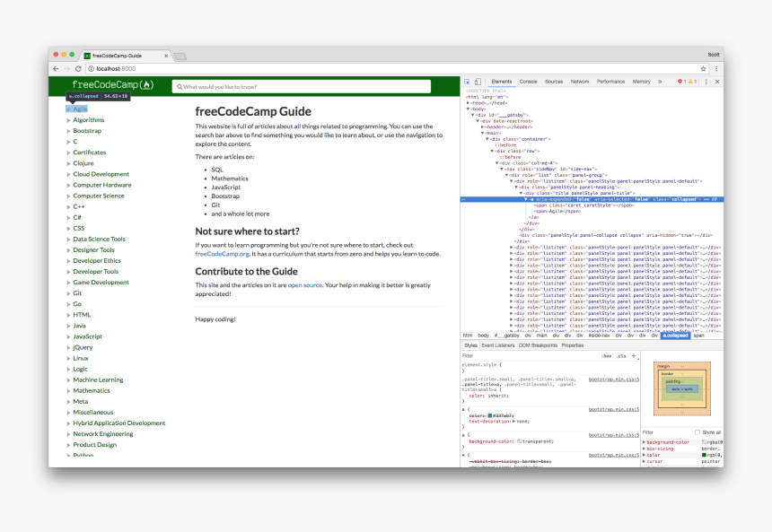The width and height of the screenshot is (772, 532).
Task: Click the blue color swatch for #337ab7
Action: coord(490,415)
